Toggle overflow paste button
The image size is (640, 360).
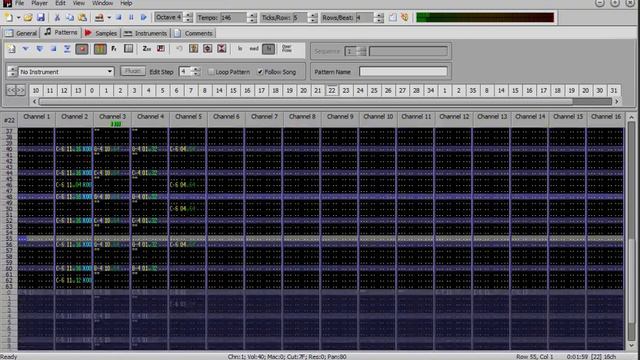(x=287, y=49)
